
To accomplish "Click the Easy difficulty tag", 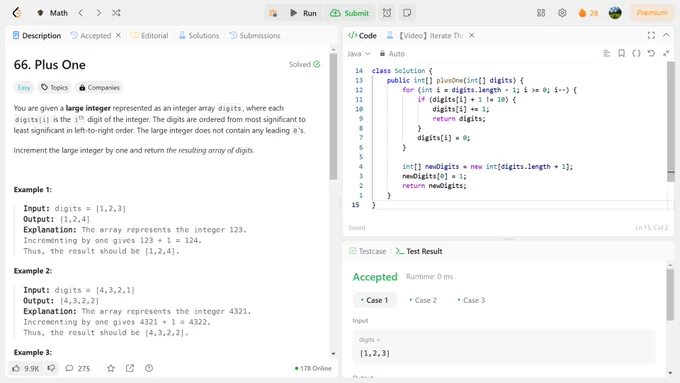I will pyautogui.click(x=24, y=88).
